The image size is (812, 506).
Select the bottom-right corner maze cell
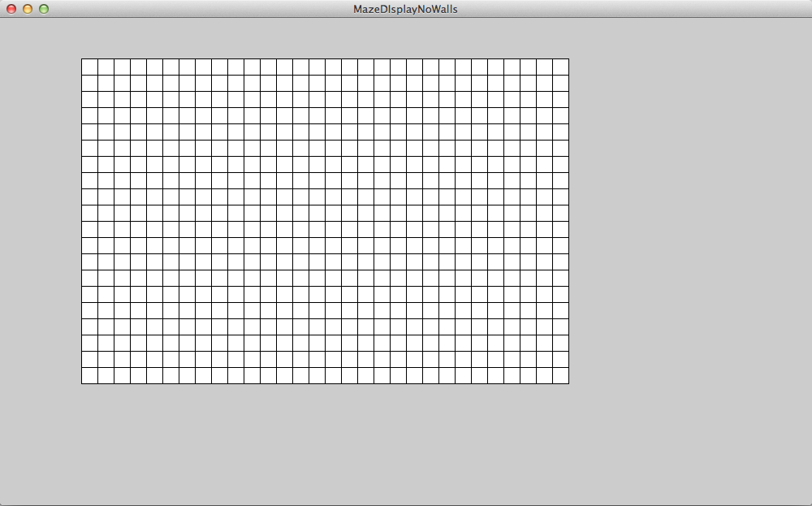pyautogui.click(x=560, y=375)
